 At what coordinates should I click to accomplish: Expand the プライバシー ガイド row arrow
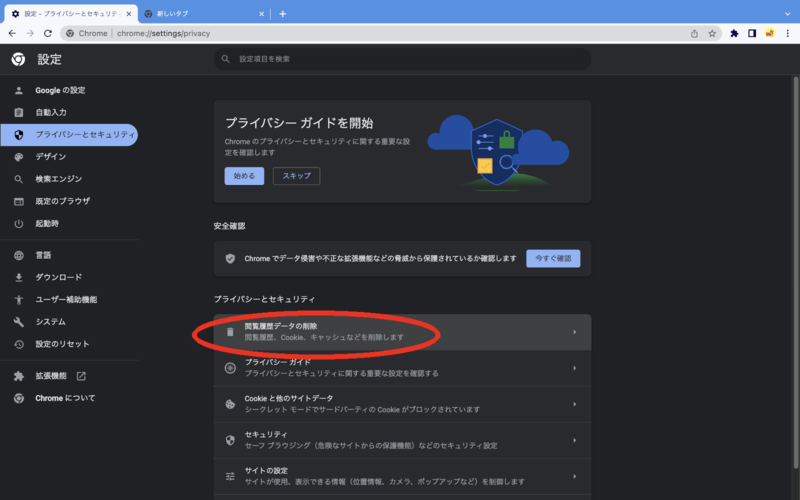pos(574,368)
